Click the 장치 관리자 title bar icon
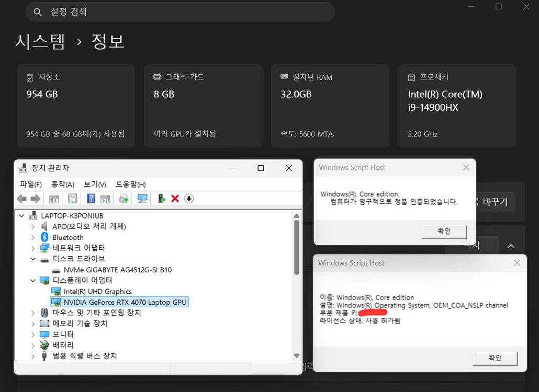 (24, 168)
